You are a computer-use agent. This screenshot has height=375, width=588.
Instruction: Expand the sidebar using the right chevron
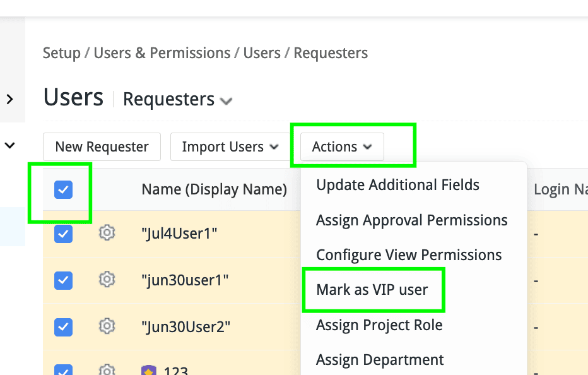click(9, 99)
